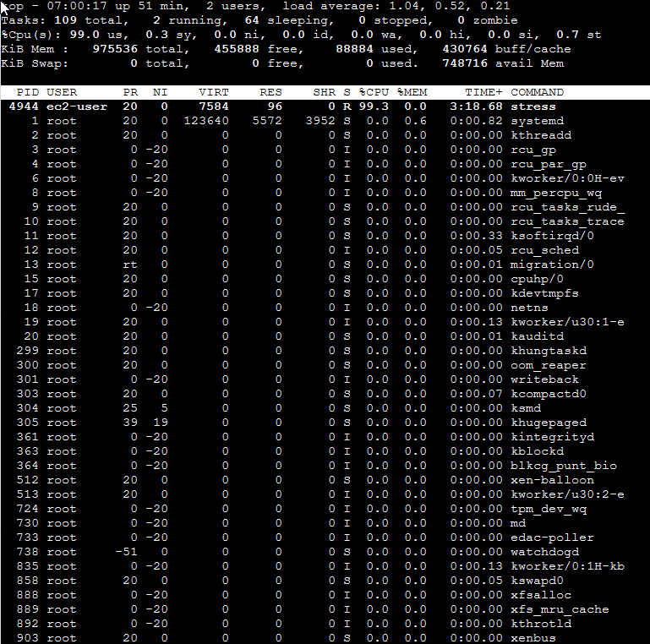Select the mm_percpu_wq process

tap(556, 193)
